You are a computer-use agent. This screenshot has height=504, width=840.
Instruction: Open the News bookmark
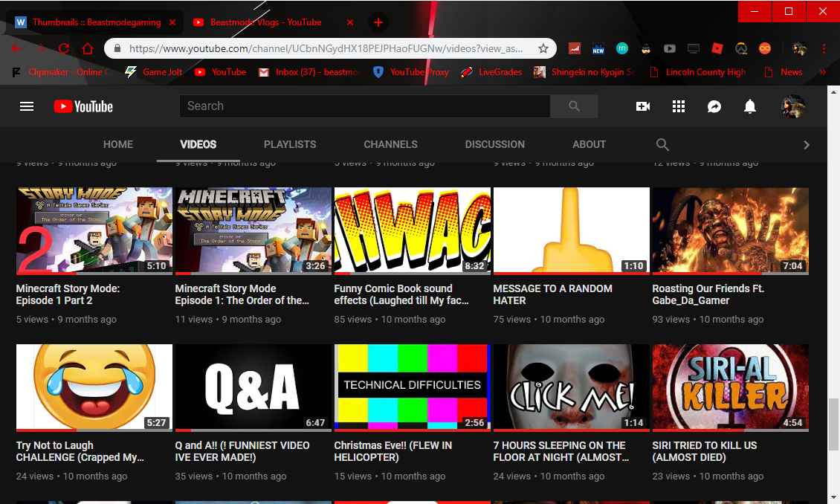click(x=784, y=72)
